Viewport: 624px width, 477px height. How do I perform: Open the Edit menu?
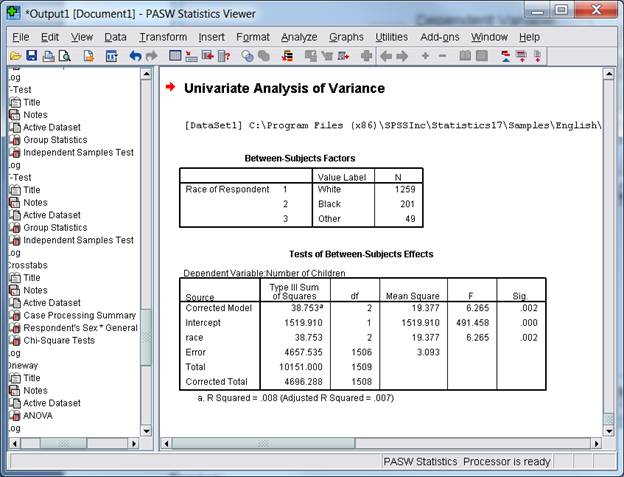50,37
